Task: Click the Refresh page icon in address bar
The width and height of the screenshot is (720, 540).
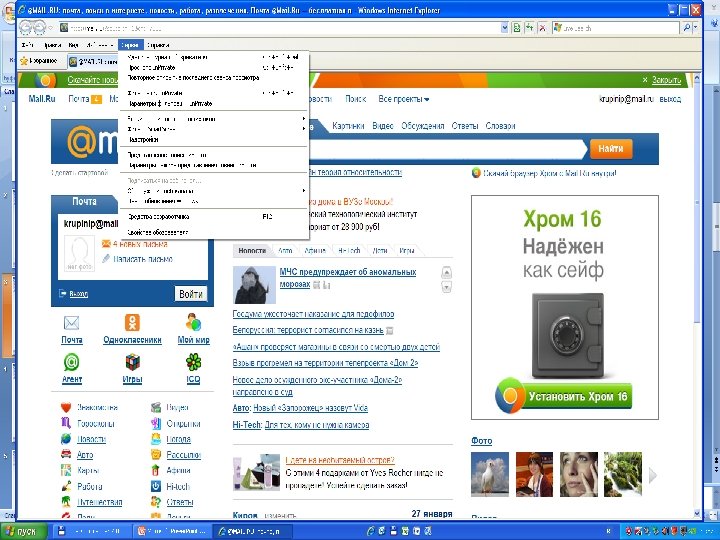Action: [517, 28]
